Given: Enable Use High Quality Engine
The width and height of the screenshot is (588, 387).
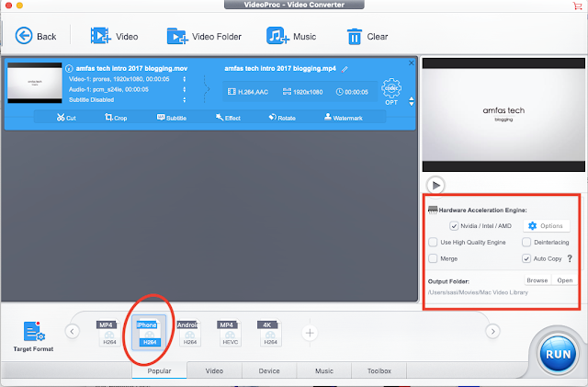Looking at the screenshot, I should click(433, 242).
